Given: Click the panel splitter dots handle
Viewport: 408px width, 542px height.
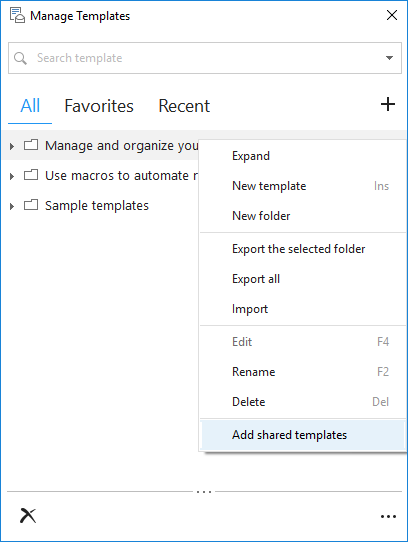Looking at the screenshot, I should [204, 492].
